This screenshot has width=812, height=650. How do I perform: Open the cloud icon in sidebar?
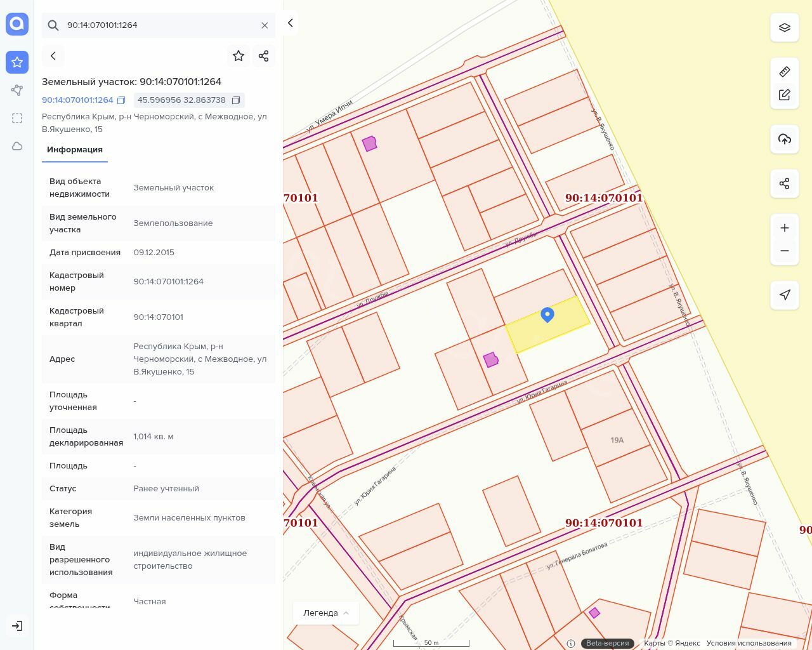[17, 147]
